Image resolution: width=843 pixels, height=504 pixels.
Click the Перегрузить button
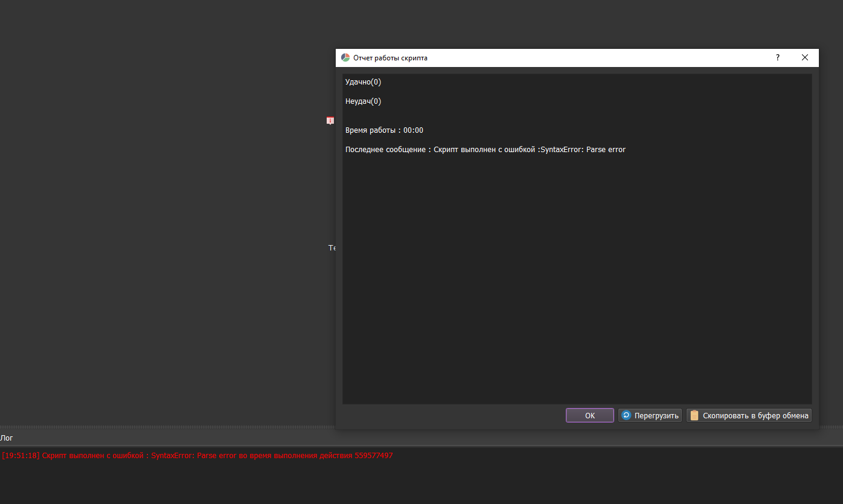point(650,415)
